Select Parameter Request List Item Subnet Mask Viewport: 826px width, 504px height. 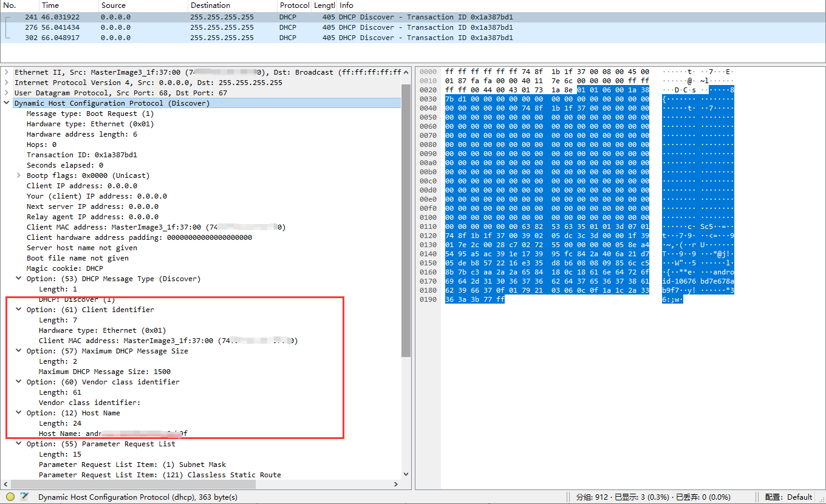[x=132, y=465]
